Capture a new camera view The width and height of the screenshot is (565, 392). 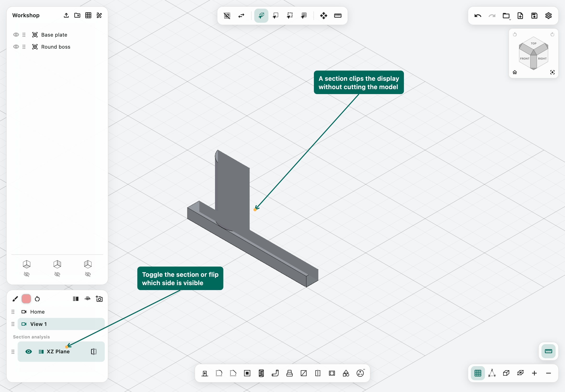(x=99, y=299)
